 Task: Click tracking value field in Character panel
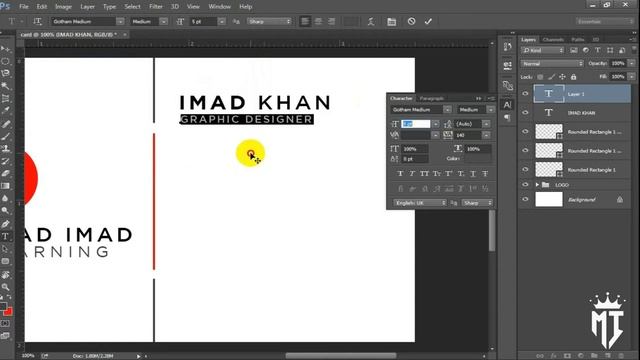click(x=468, y=135)
